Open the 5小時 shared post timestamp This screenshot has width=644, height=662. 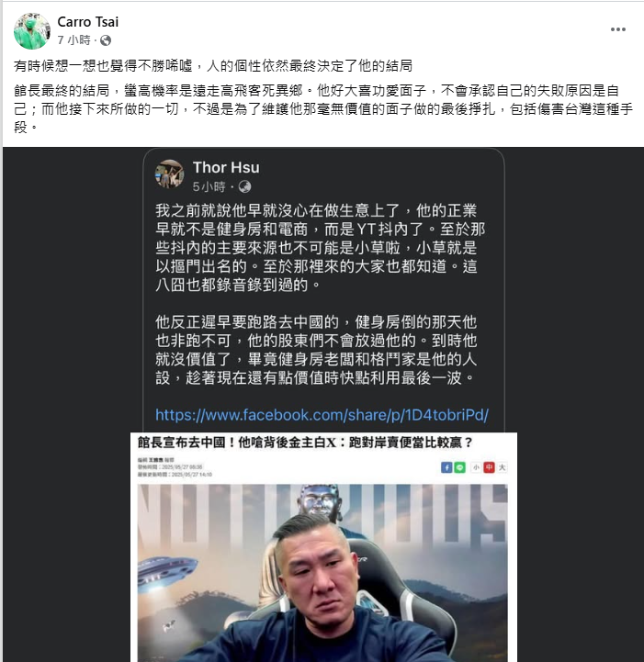(x=209, y=186)
